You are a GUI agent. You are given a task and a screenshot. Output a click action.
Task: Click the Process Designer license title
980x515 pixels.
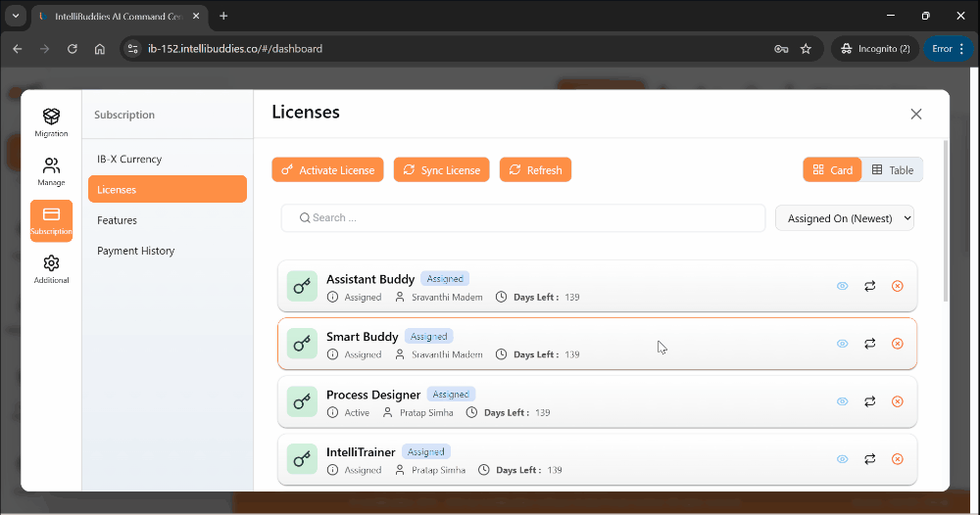373,395
